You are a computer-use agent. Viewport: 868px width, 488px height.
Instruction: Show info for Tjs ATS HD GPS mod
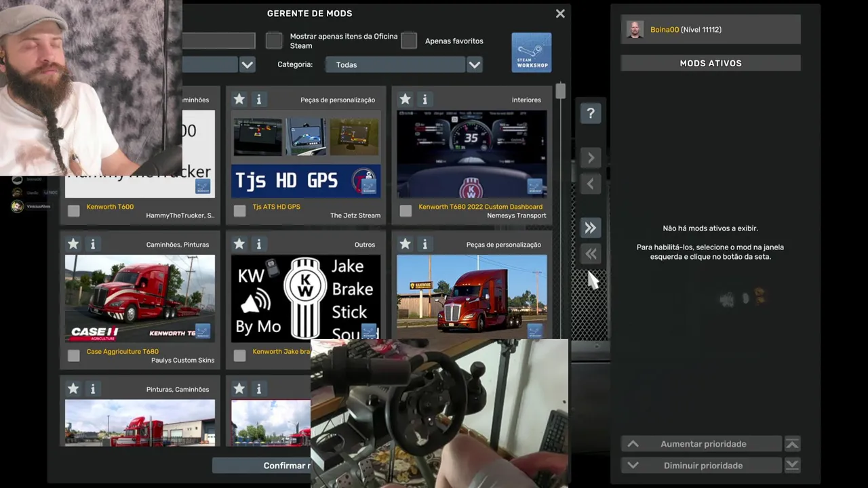point(258,100)
